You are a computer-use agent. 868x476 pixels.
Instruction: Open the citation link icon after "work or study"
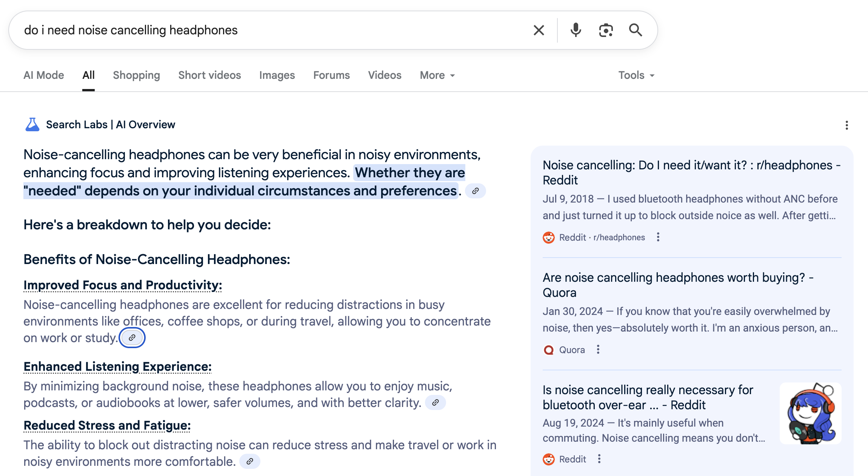click(132, 338)
